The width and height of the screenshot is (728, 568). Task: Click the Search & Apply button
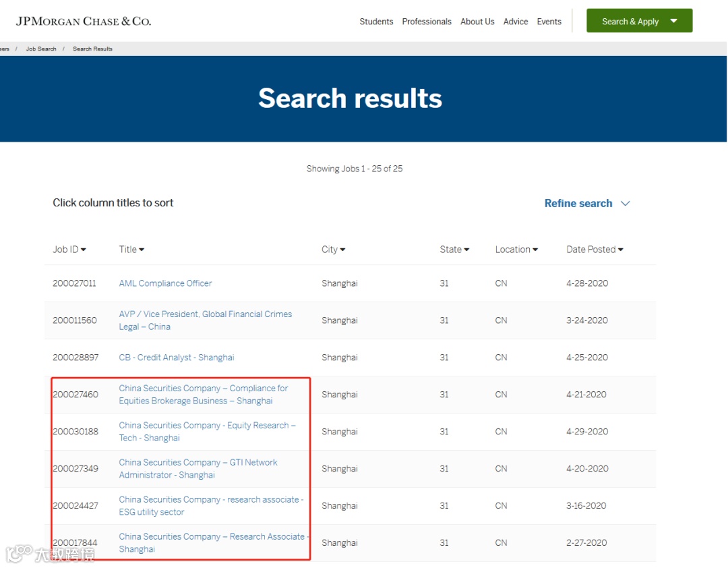click(x=639, y=21)
